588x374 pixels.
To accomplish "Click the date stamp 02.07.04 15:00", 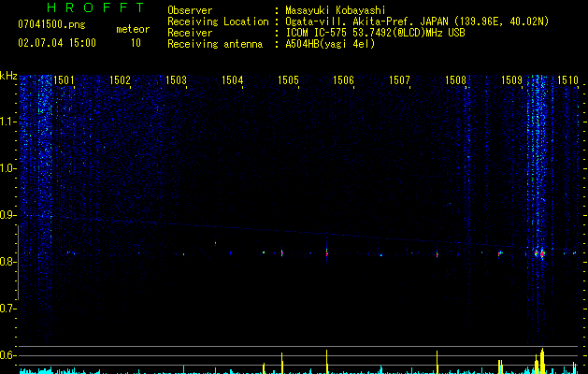I will coord(57,43).
